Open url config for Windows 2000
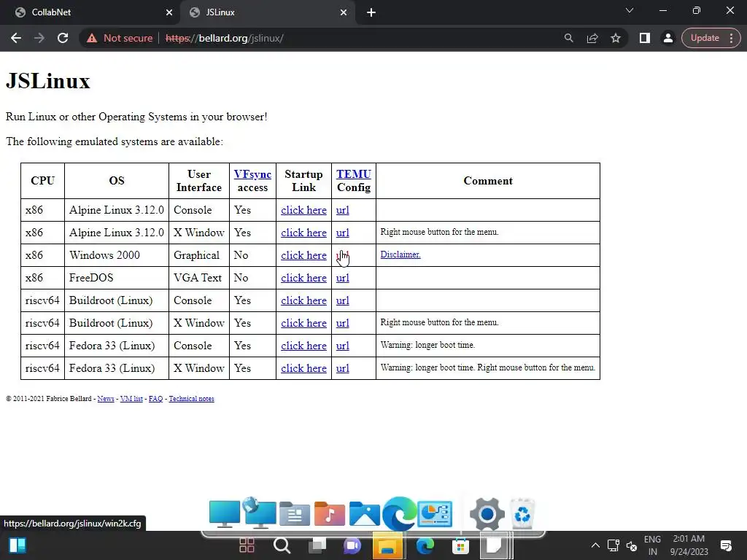Viewport: 747px width, 560px height. click(x=343, y=255)
